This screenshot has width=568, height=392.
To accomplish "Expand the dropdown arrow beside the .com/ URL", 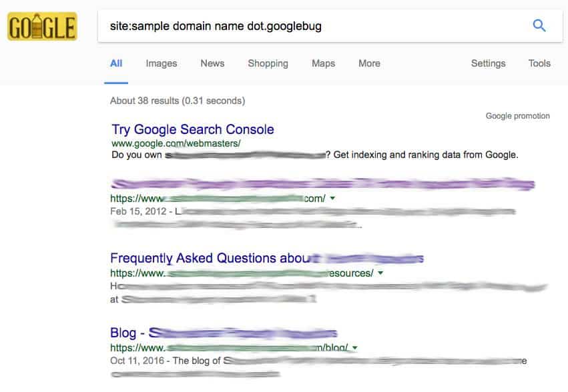I will [332, 199].
